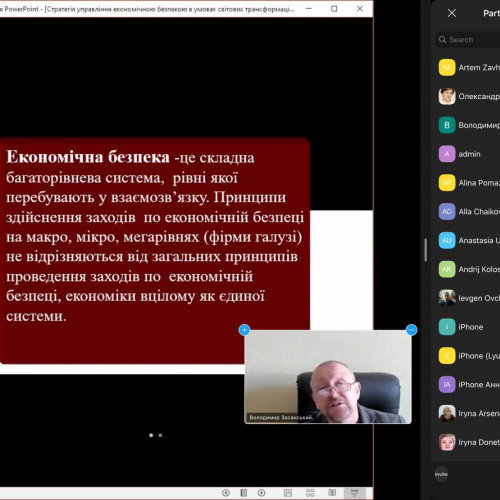500x500 pixels.
Task: Enlarge speaker video with the blue plus handle
Action: pos(244,330)
